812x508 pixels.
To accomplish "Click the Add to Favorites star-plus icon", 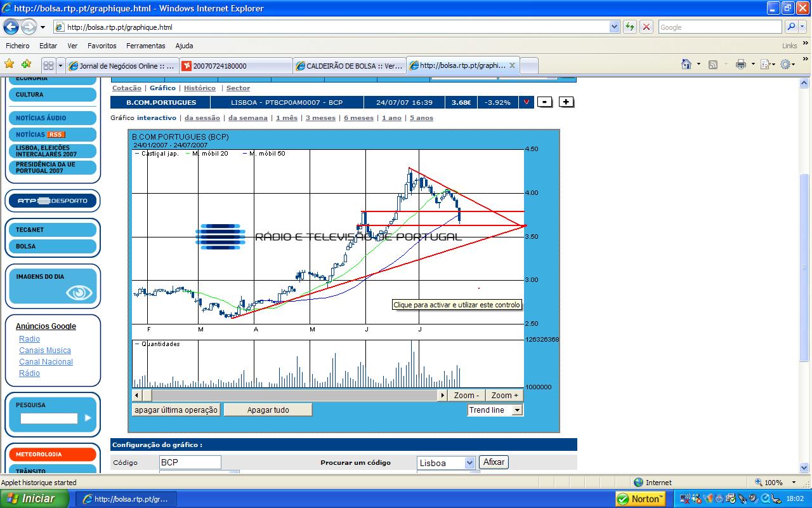I will 26,64.
